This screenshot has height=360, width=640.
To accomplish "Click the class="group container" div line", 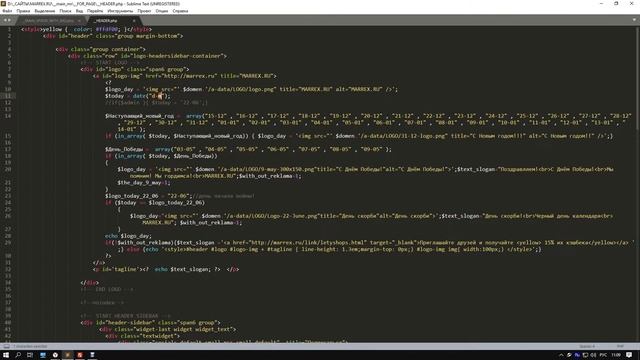I will point(100,49).
